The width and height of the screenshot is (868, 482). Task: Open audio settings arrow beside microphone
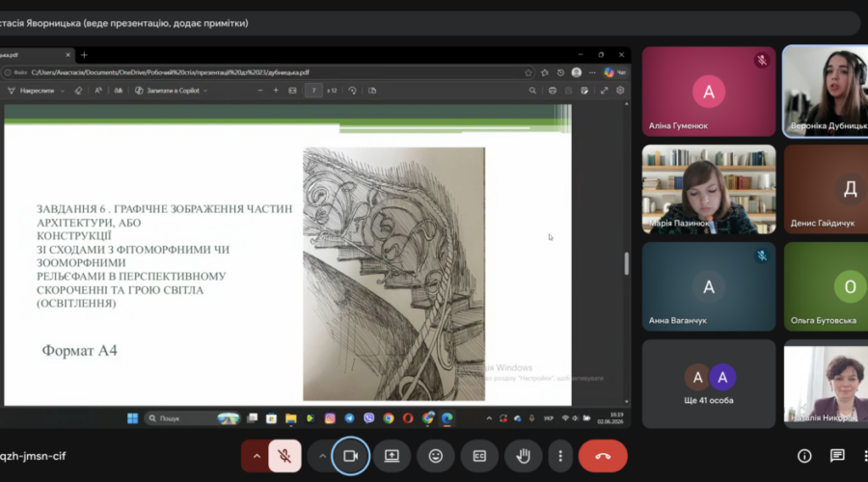(257, 456)
